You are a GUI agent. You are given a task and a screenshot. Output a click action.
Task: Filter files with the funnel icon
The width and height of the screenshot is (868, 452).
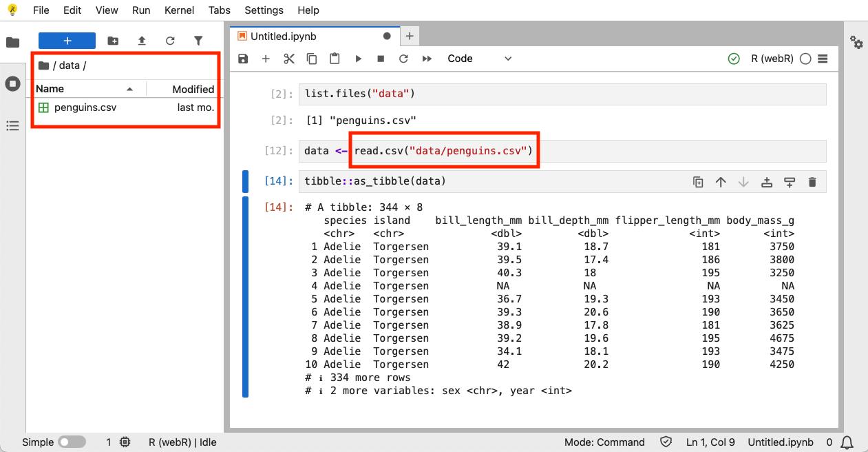point(198,41)
